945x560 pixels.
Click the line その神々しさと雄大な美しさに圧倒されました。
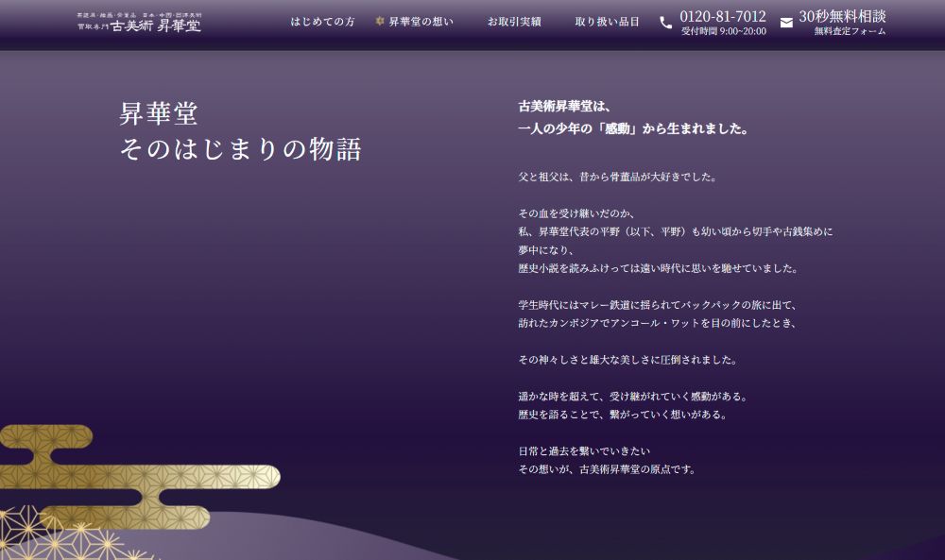click(628, 360)
